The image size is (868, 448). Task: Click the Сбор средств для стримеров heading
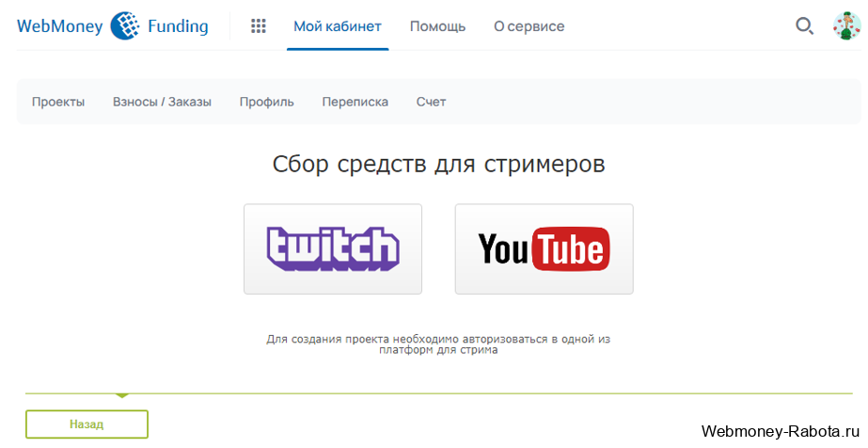coord(438,164)
